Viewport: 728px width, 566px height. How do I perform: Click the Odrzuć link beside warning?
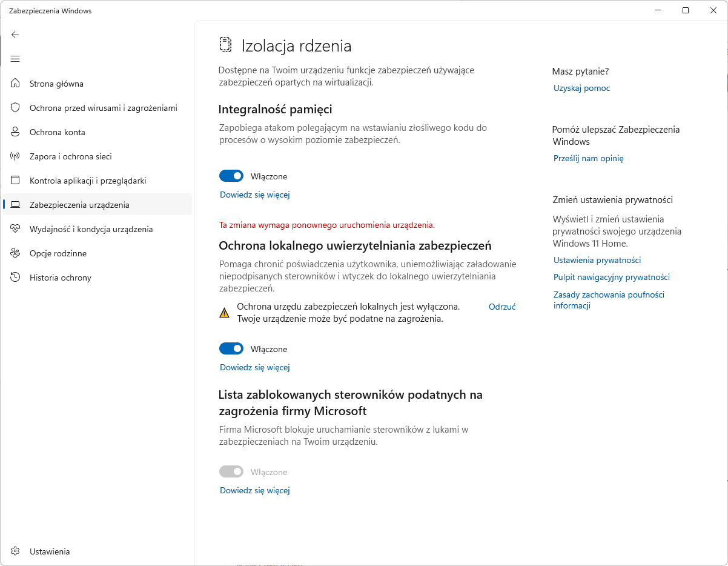[x=502, y=307]
